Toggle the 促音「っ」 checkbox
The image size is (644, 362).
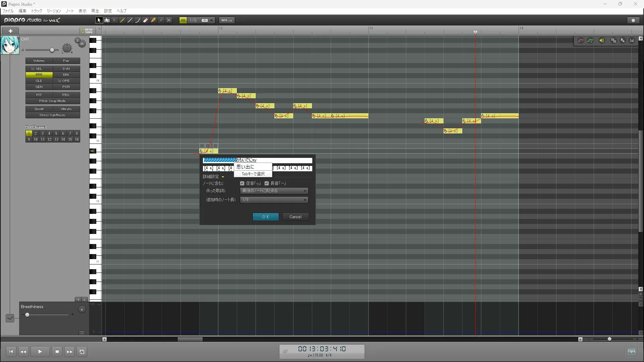pyautogui.click(x=242, y=183)
